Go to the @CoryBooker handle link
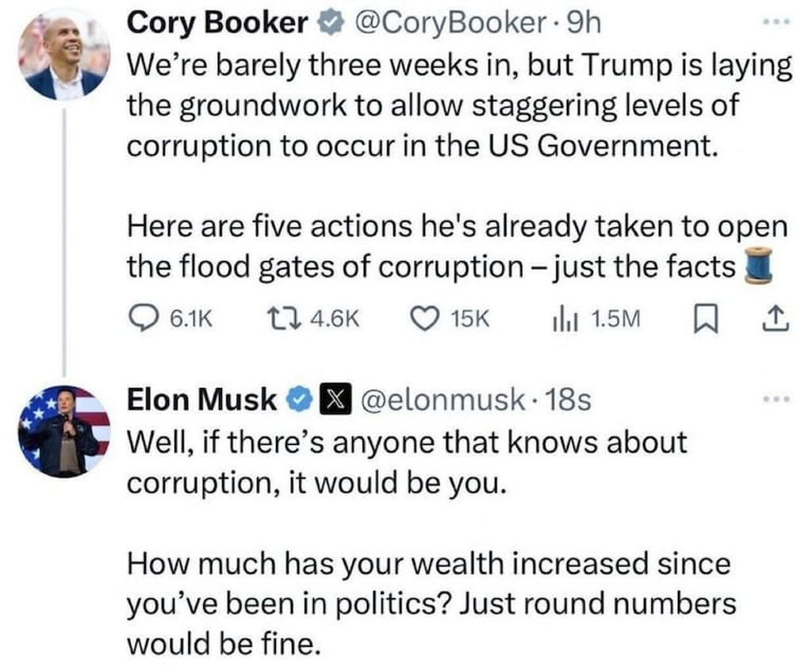This screenshot has width=812, height=667. click(x=450, y=23)
